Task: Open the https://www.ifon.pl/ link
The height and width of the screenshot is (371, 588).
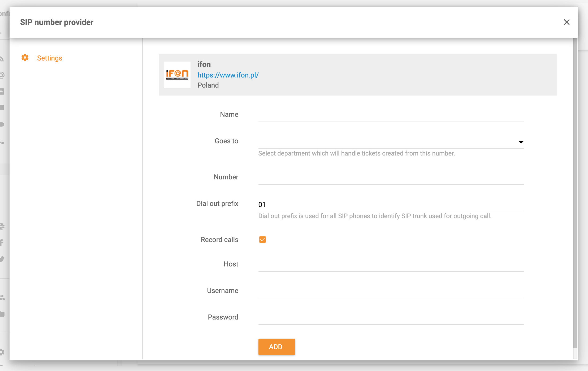Action: (228, 75)
